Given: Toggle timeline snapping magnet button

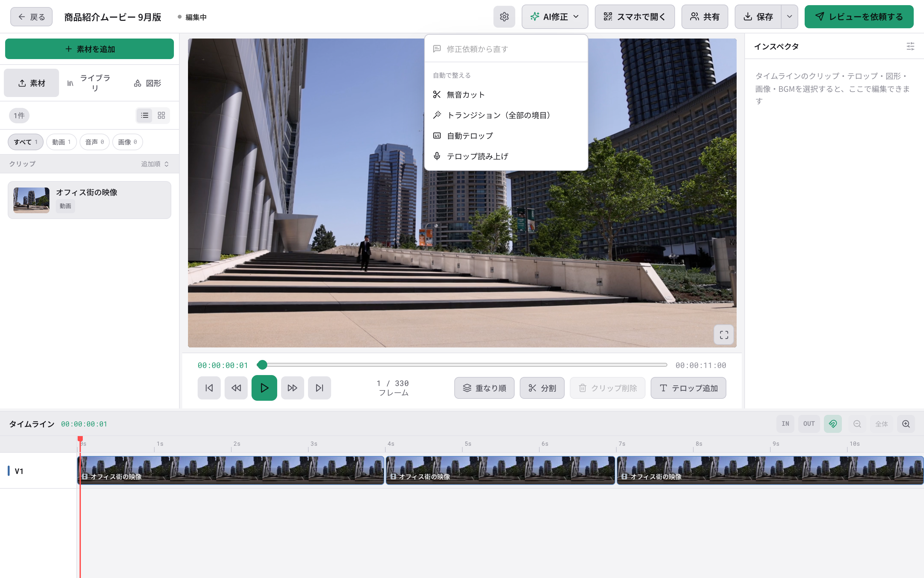Looking at the screenshot, I should click(x=833, y=424).
